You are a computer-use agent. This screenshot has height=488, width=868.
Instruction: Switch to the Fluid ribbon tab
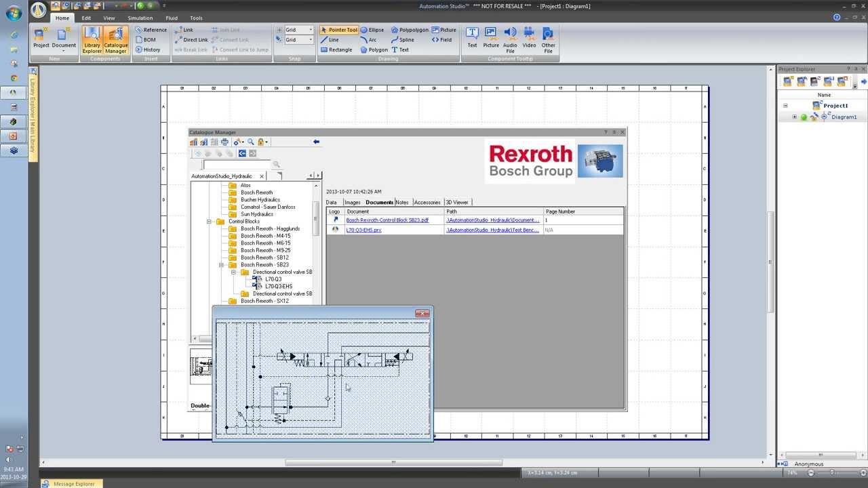coord(172,18)
